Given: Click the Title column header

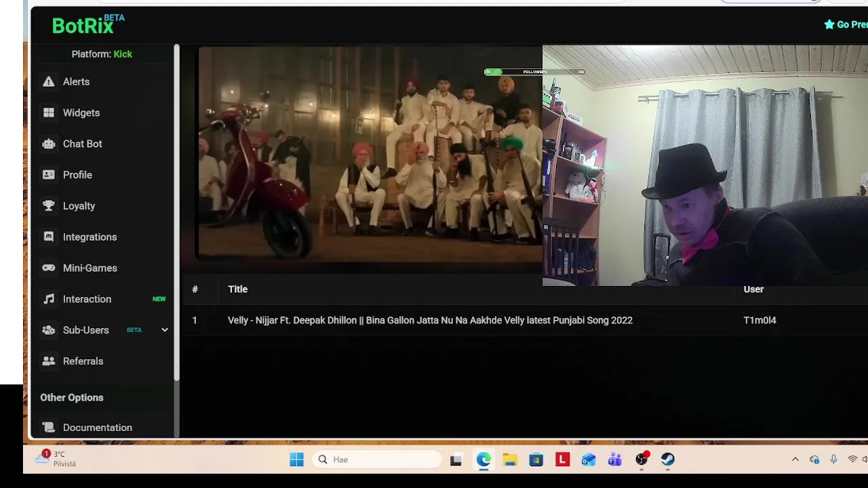Looking at the screenshot, I should click(x=237, y=289).
